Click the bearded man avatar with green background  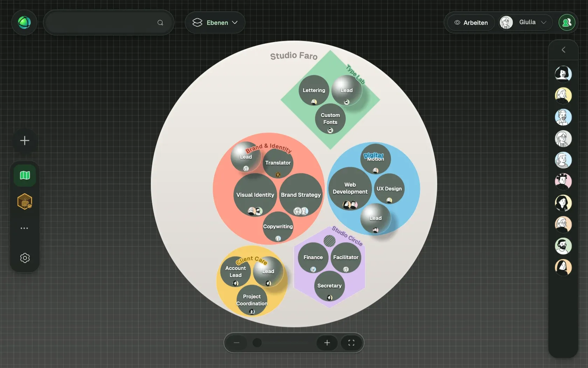(x=563, y=246)
